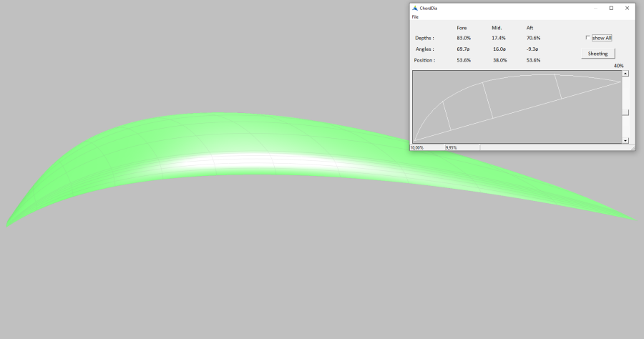Click the 10,00% status bar field
The height and width of the screenshot is (339, 644).
coord(416,147)
